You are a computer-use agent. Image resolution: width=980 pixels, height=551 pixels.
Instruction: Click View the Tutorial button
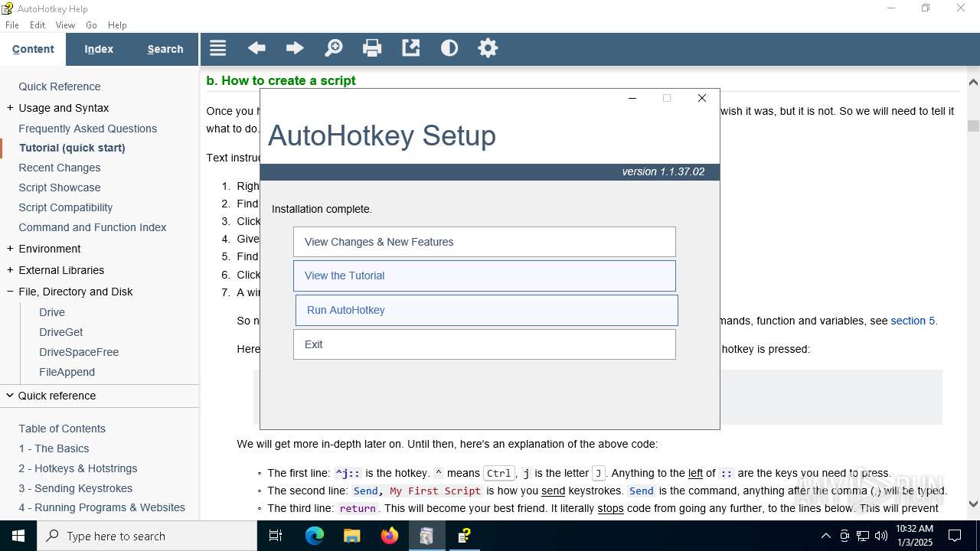(x=485, y=275)
